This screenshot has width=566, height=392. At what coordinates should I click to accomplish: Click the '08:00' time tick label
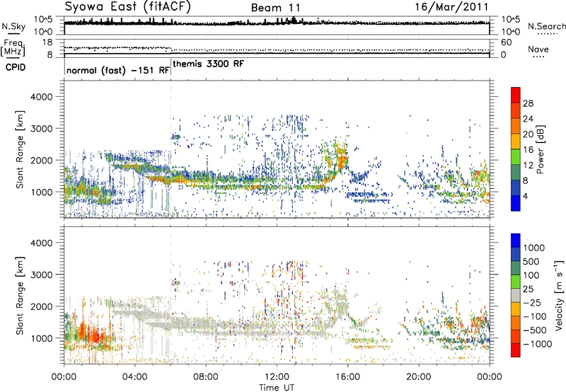[x=206, y=377]
